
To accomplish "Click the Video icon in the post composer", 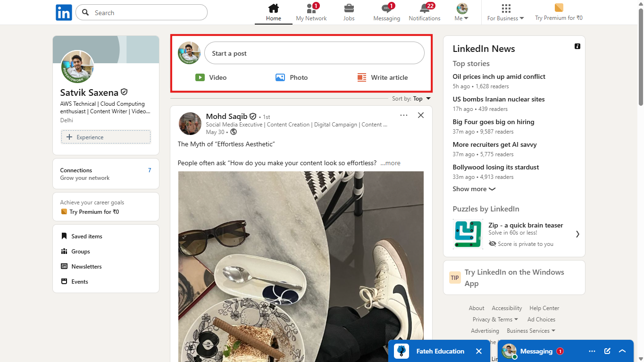I will coord(200,77).
